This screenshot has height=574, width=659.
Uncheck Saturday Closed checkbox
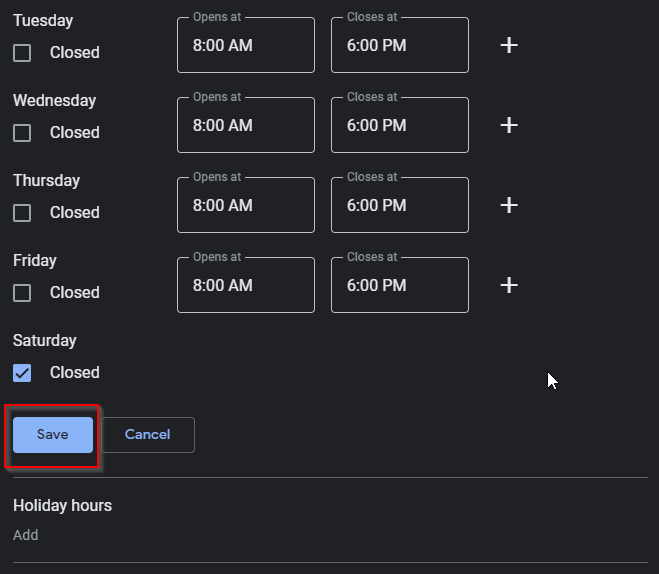point(22,373)
